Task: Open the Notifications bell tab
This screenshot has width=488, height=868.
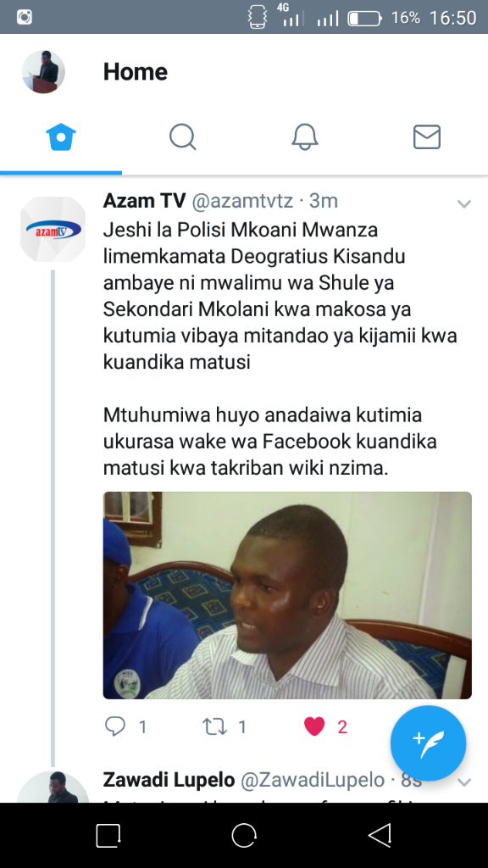Action: coord(305,136)
